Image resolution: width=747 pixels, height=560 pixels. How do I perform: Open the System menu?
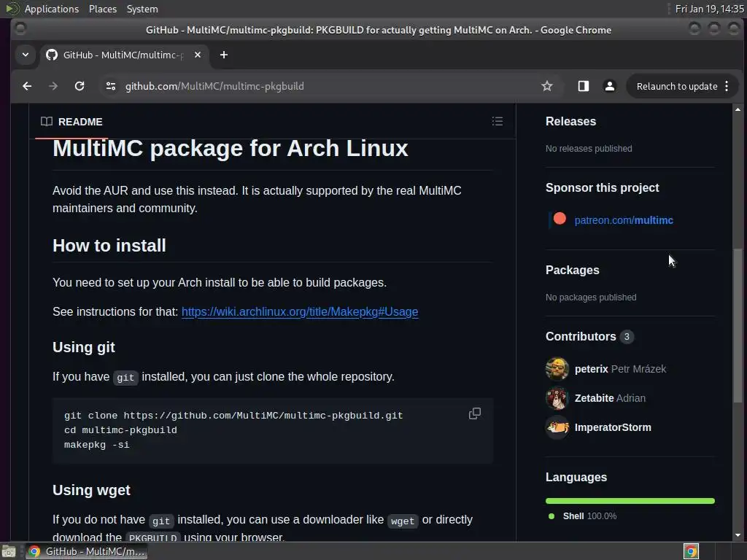pyautogui.click(x=142, y=9)
